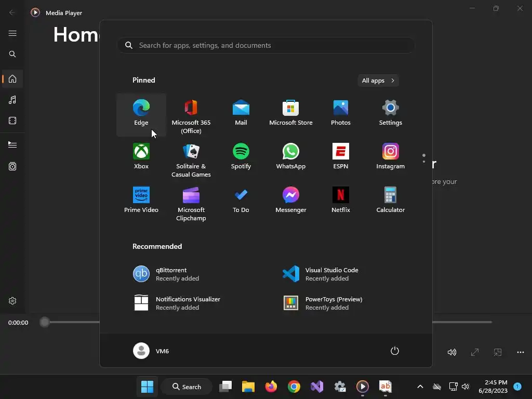
Task: Launch Spotify from pinned apps
Action: pyautogui.click(x=241, y=158)
